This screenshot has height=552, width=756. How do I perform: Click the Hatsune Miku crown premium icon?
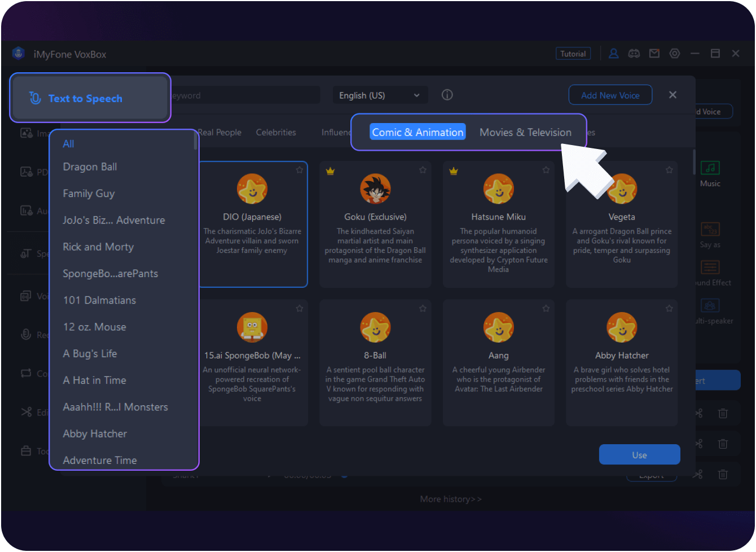point(454,171)
